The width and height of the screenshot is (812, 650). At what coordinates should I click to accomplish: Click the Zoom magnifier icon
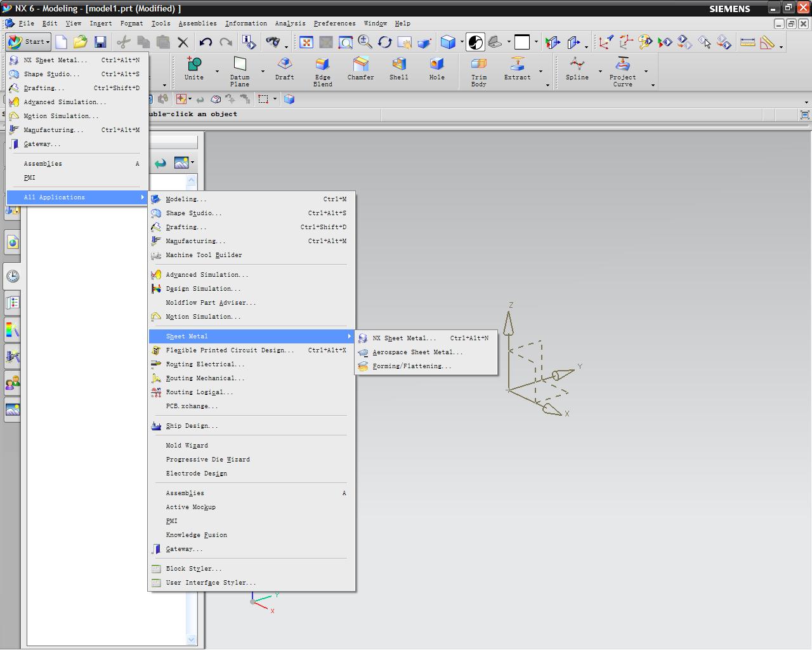click(365, 42)
